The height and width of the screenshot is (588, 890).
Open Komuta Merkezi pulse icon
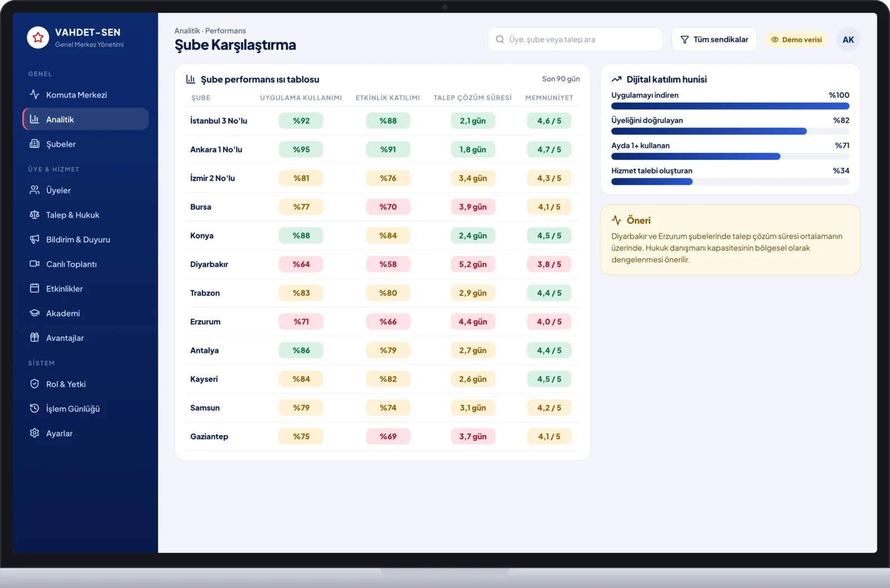(34, 95)
